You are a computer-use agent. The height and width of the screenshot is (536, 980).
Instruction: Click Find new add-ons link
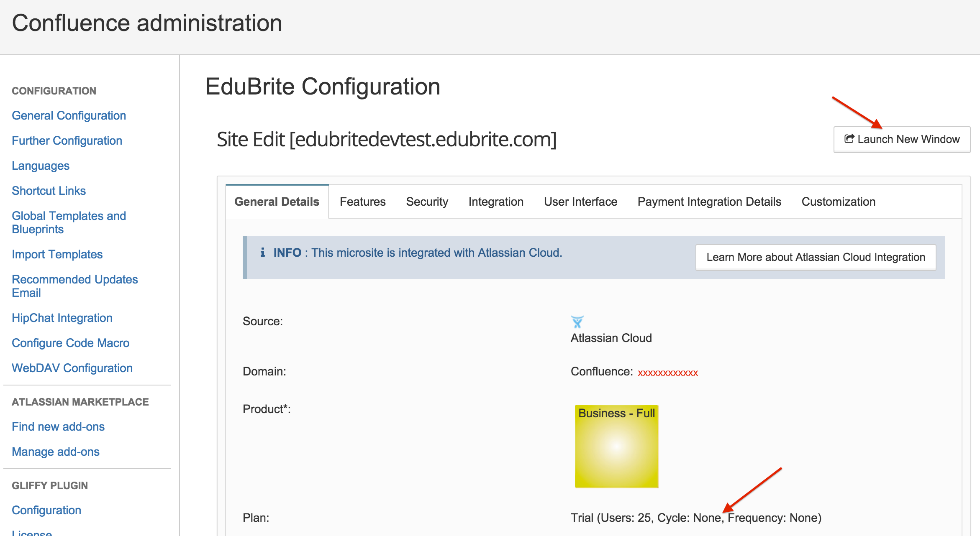58,426
